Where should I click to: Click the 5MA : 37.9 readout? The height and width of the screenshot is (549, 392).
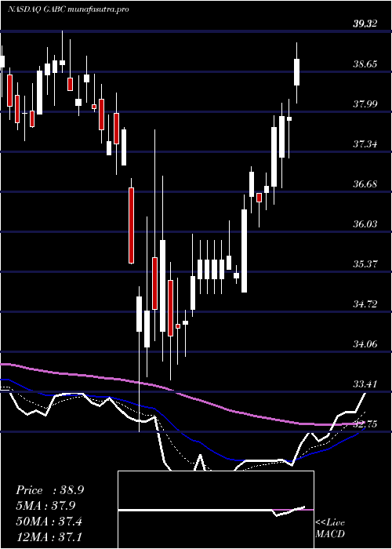[x=45, y=506]
